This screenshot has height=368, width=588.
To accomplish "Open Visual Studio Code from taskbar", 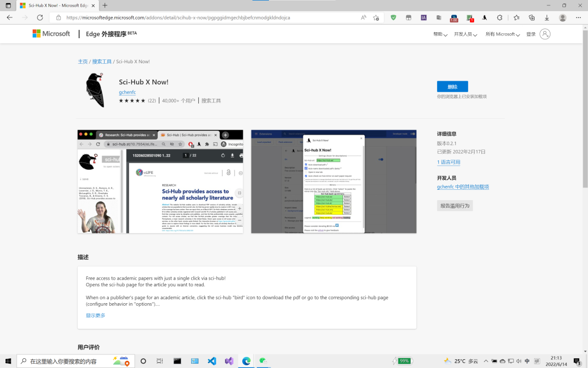I will pyautogui.click(x=212, y=361).
